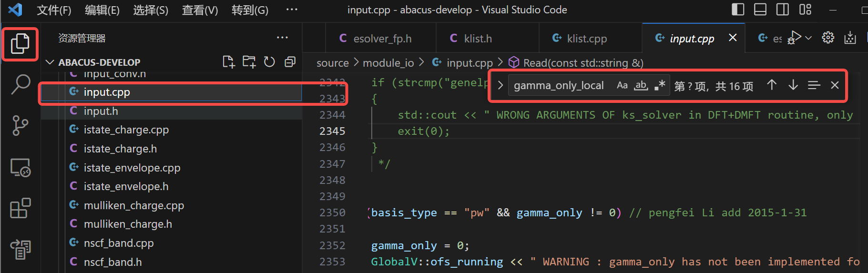Image resolution: width=868 pixels, height=273 pixels.
Task: Click the New File icon in explorer
Action: [228, 62]
